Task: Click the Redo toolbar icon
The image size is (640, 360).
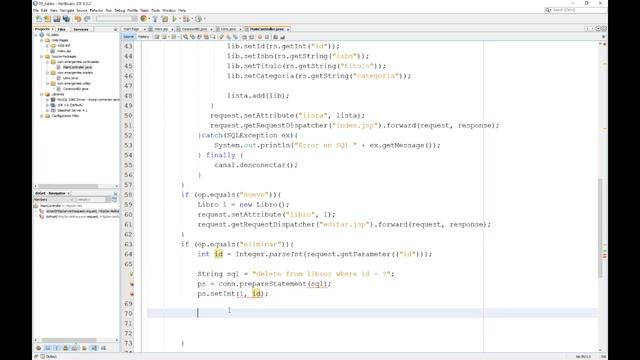Action: click(x=87, y=19)
